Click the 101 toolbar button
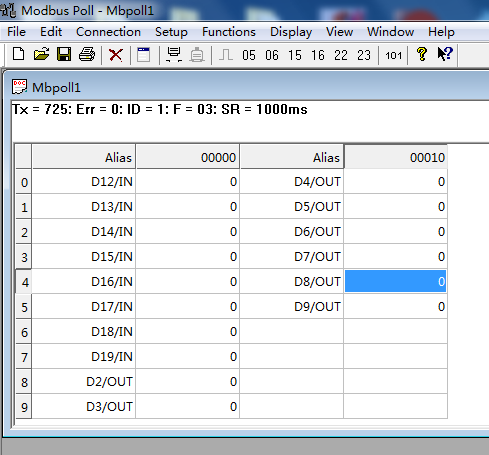 (x=393, y=55)
